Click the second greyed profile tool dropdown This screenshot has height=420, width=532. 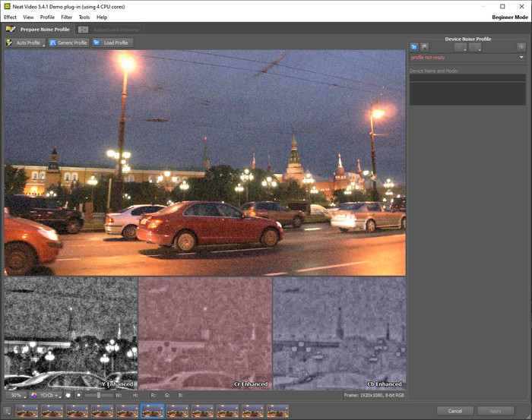tap(475, 47)
